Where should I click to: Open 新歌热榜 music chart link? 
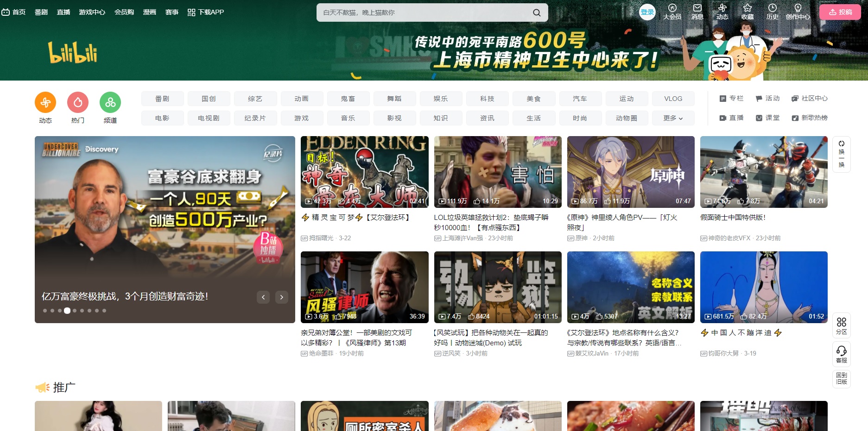coord(809,118)
